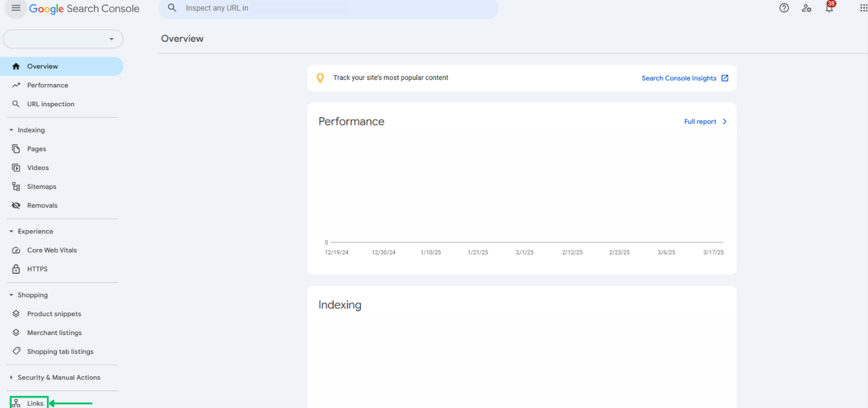Screen dimensions: 868x408
Task: Open the notifications bell
Action: point(829,8)
